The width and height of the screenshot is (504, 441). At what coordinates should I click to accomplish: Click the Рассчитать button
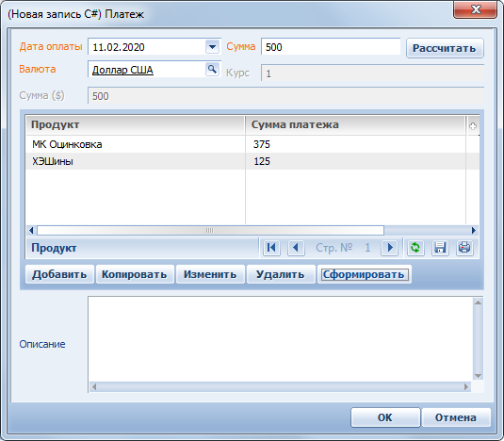coord(445,48)
